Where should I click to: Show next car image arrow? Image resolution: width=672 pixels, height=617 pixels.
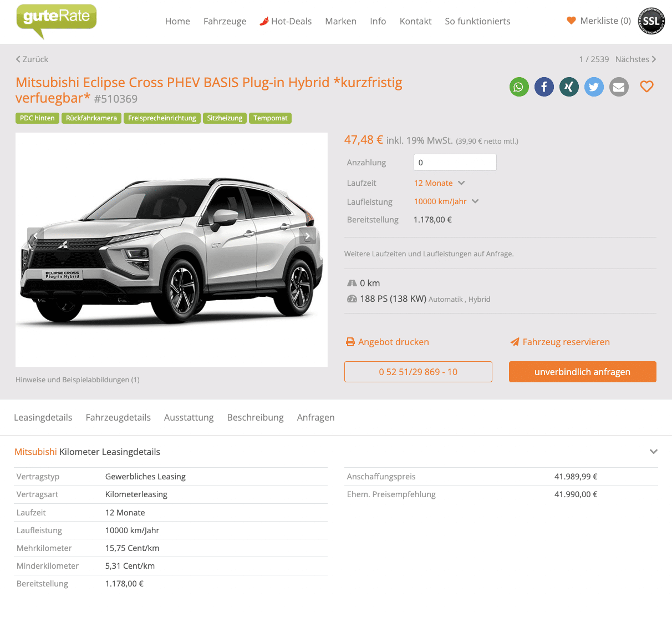tap(308, 236)
